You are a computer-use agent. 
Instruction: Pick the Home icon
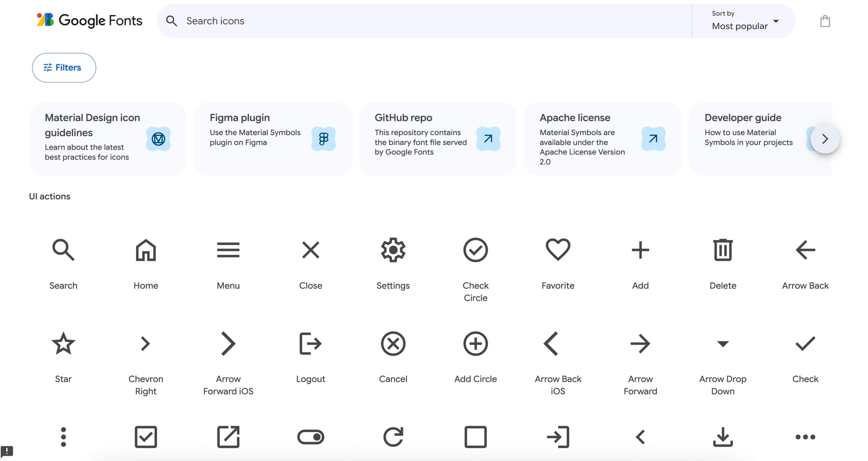146,250
